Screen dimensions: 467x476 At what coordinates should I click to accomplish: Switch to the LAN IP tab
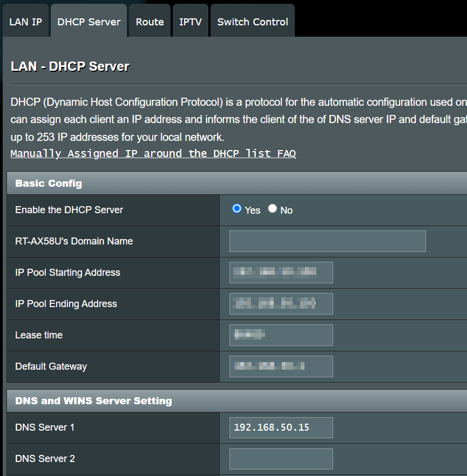tap(25, 22)
